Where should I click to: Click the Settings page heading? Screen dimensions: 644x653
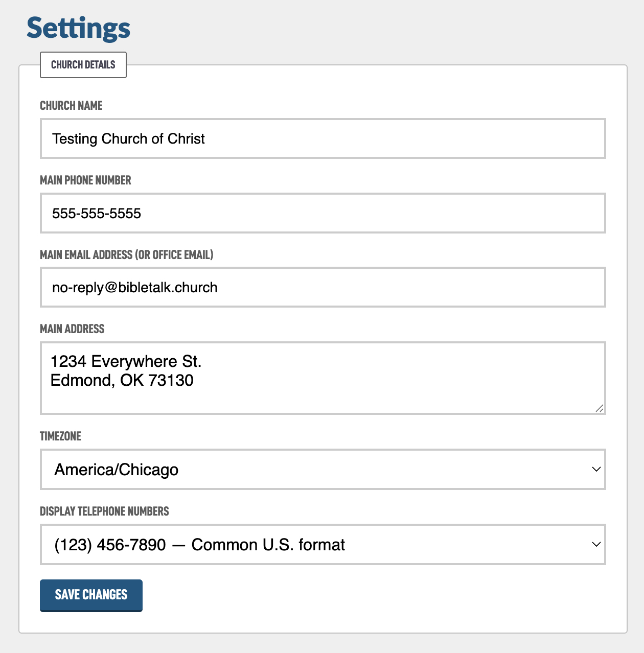(79, 29)
